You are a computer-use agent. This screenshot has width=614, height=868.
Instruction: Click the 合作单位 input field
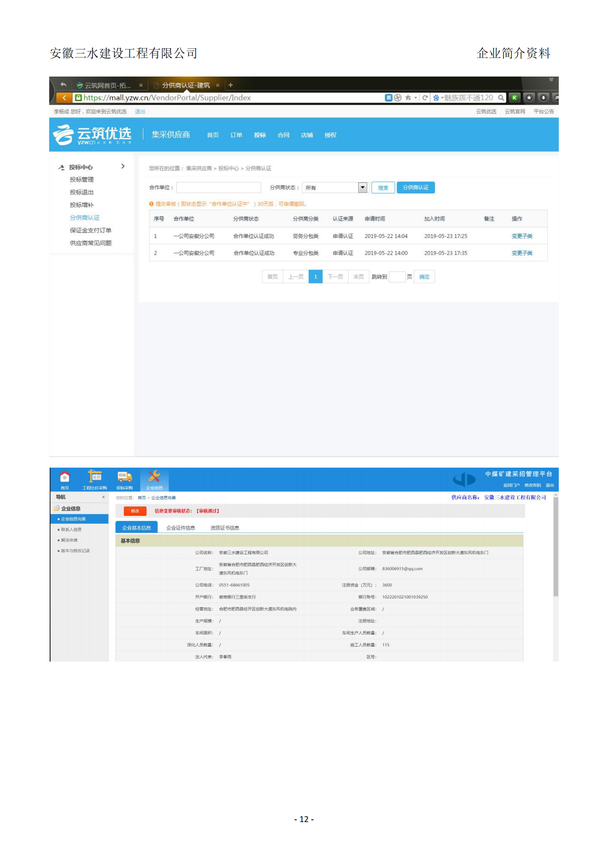(219, 187)
